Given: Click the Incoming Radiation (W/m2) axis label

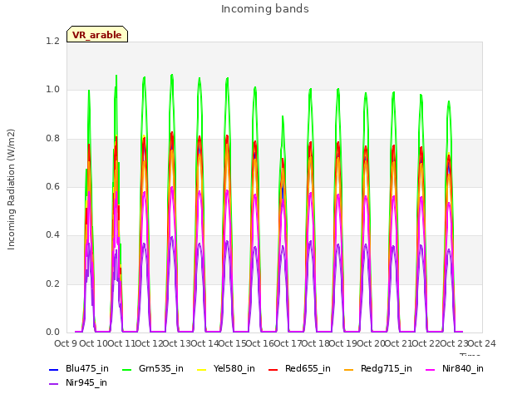Looking at the screenshot, I should click(x=11, y=190).
